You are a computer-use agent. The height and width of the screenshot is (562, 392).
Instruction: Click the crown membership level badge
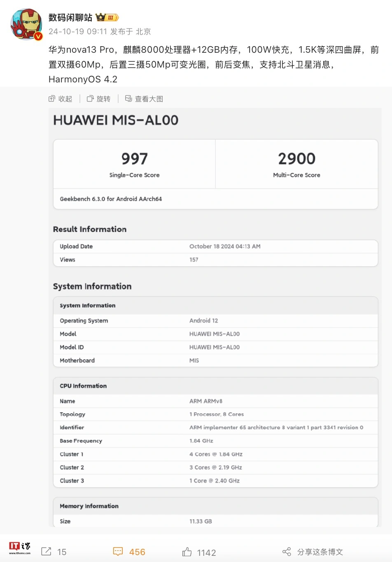pyautogui.click(x=107, y=17)
